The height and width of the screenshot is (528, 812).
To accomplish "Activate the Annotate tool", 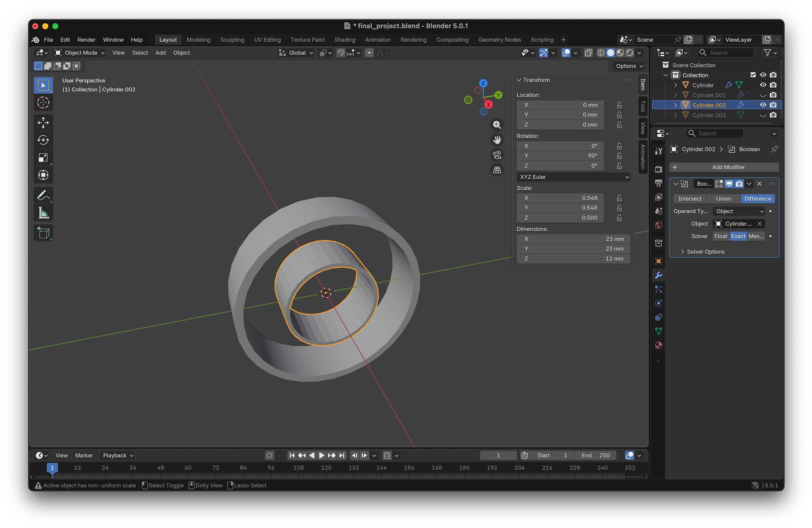I will pyautogui.click(x=43, y=196).
